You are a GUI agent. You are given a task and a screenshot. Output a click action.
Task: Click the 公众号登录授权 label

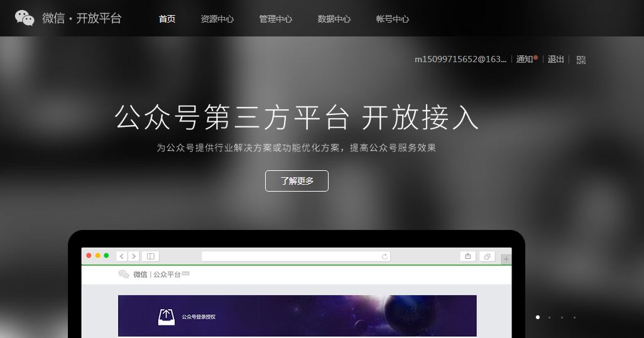pos(199,317)
